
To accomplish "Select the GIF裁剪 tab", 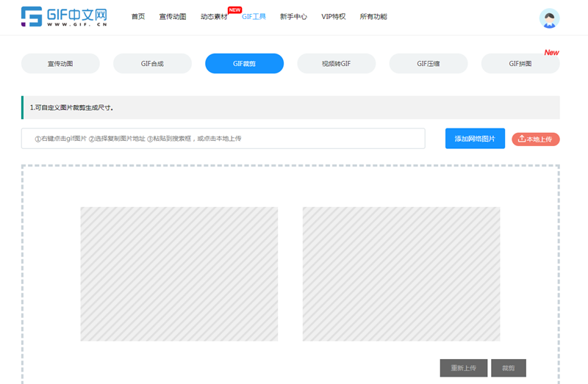I will click(x=244, y=64).
